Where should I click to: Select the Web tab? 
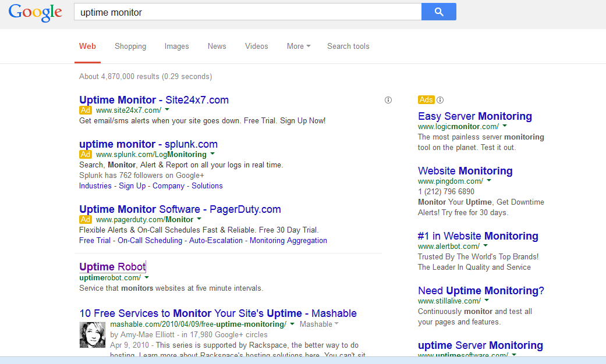coord(87,47)
